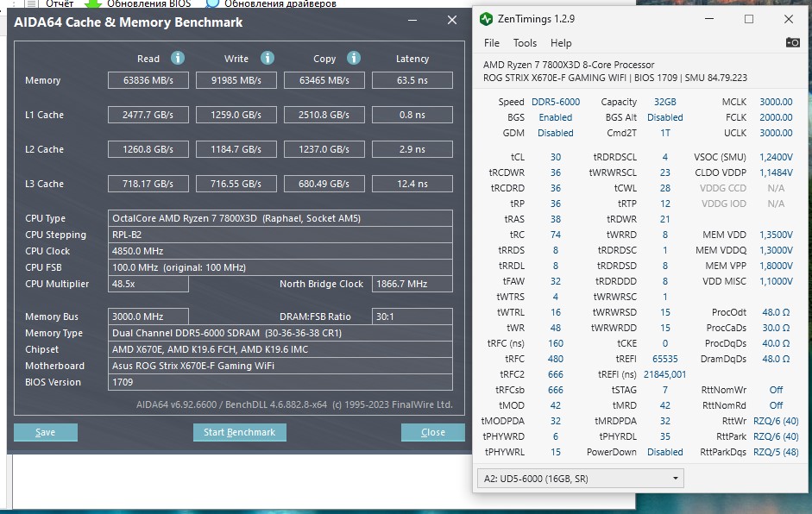Click the Chipset AMD X670E field
Viewport: 812px width, 514px height.
(280, 349)
